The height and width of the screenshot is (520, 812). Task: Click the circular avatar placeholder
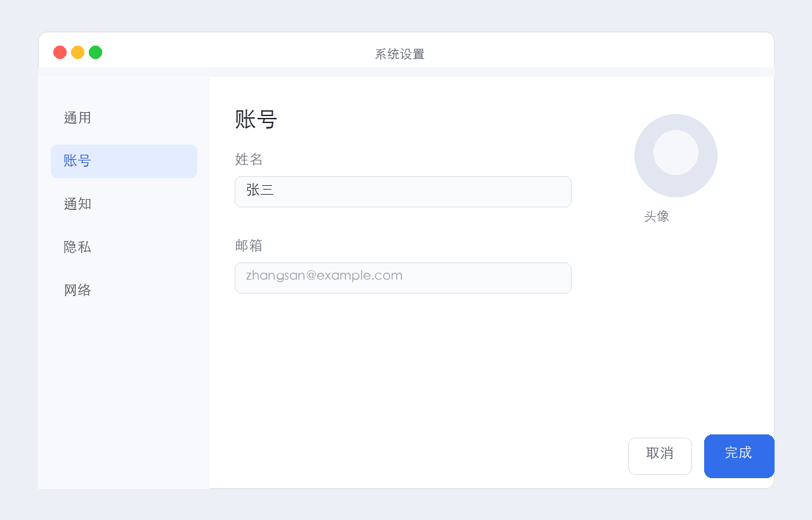pyautogui.click(x=676, y=155)
